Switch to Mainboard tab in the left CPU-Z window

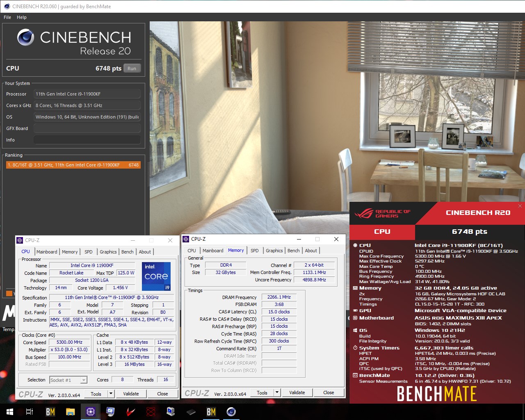[47, 252]
